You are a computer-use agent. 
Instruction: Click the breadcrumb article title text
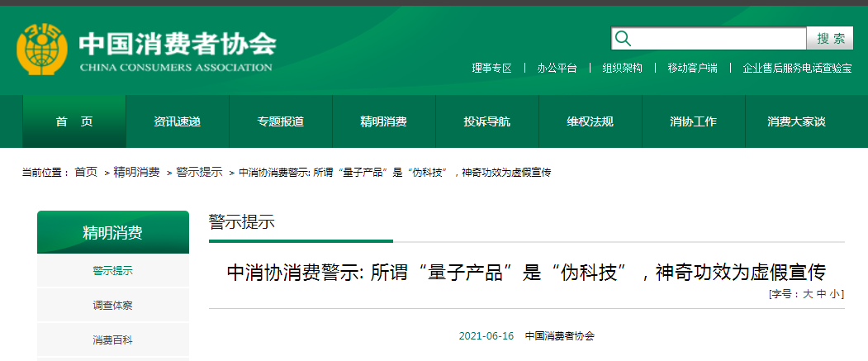395,172
